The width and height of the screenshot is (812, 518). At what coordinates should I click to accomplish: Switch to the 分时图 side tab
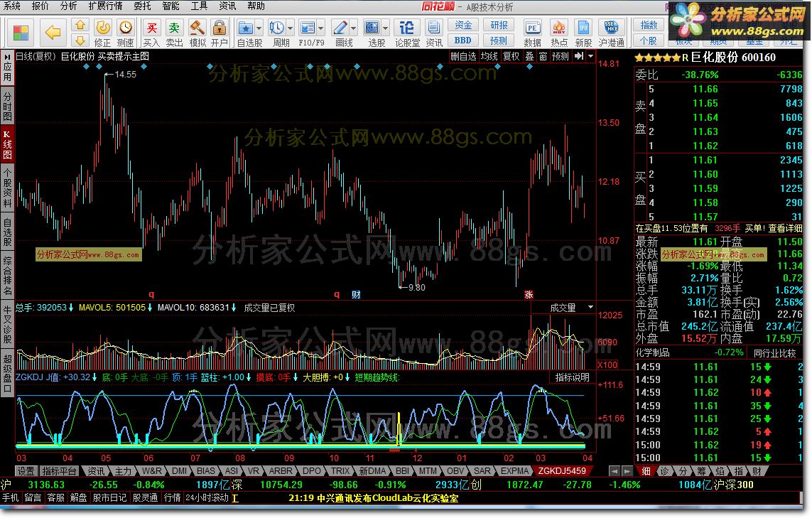pyautogui.click(x=7, y=105)
